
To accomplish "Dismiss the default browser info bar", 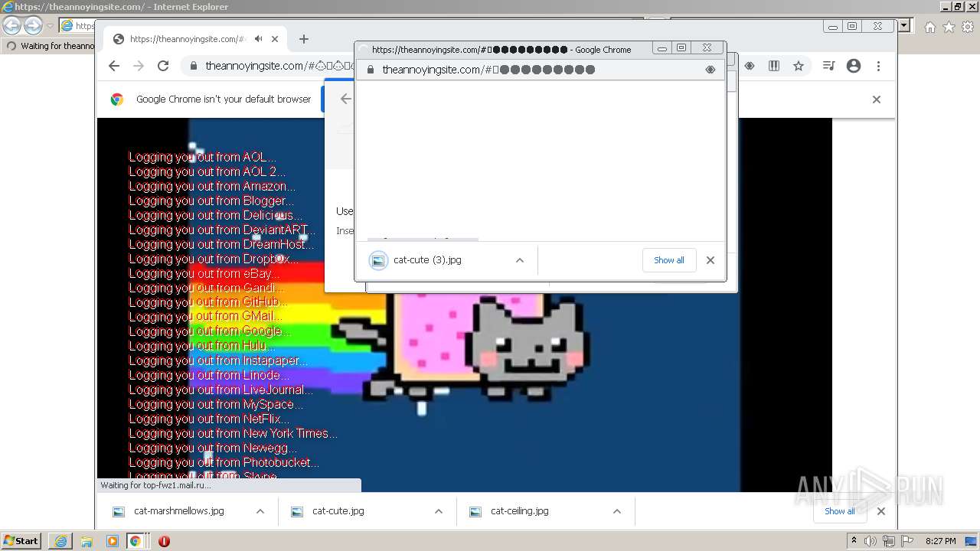I will tap(877, 99).
